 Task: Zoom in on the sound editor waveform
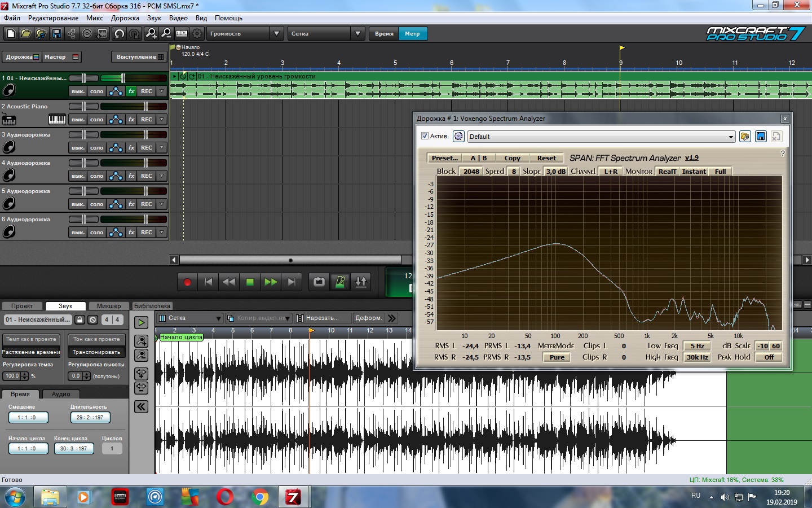coord(141,341)
